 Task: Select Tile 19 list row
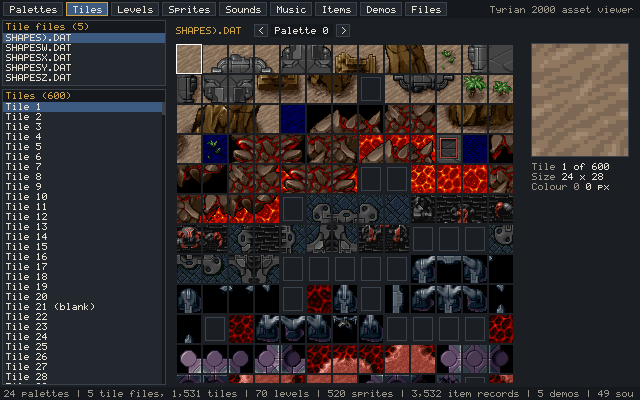click(x=82, y=287)
